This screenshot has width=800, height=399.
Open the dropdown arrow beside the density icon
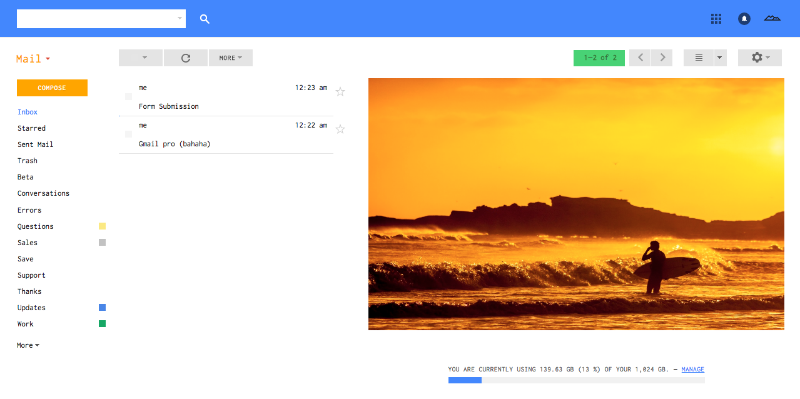click(x=719, y=58)
